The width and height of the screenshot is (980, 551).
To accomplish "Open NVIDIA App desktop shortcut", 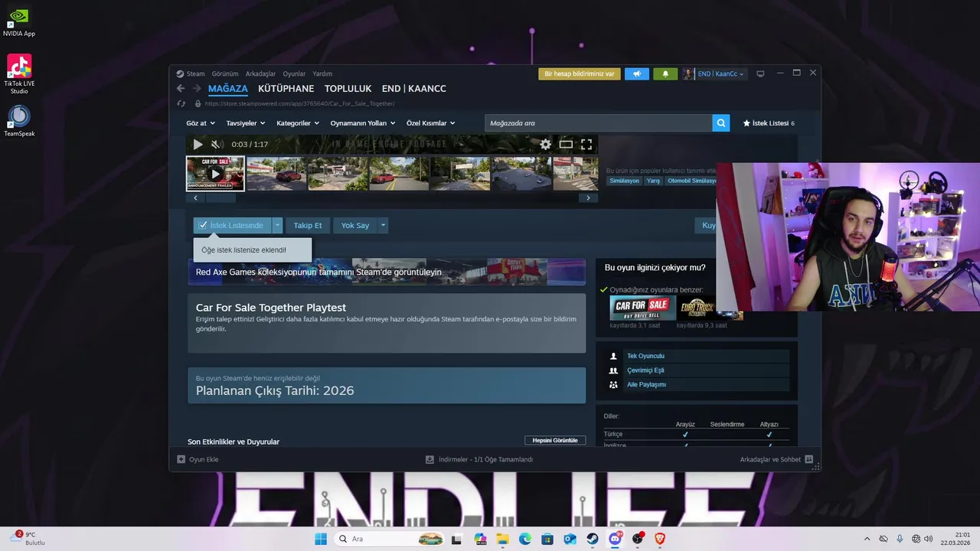I will pos(19,23).
